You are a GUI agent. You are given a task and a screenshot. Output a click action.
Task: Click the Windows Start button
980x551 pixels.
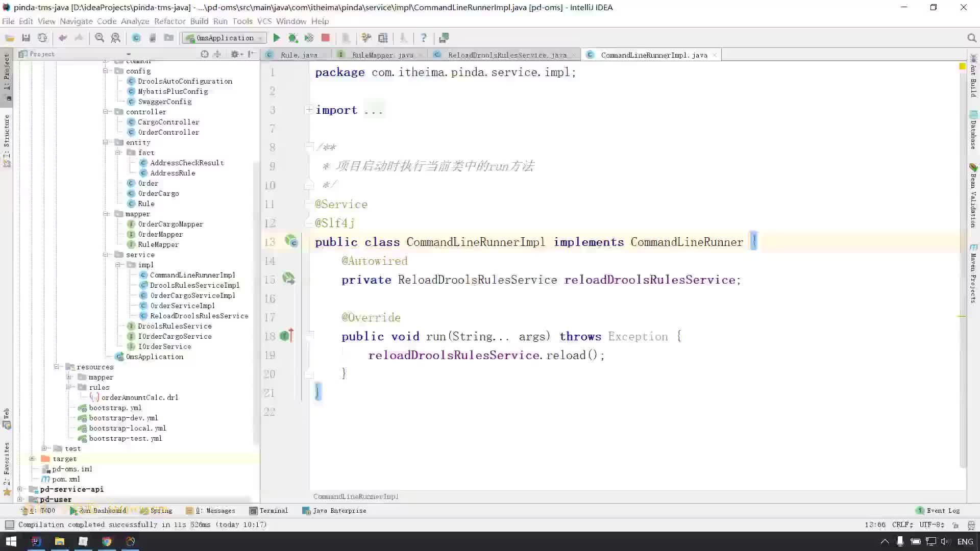point(11,541)
